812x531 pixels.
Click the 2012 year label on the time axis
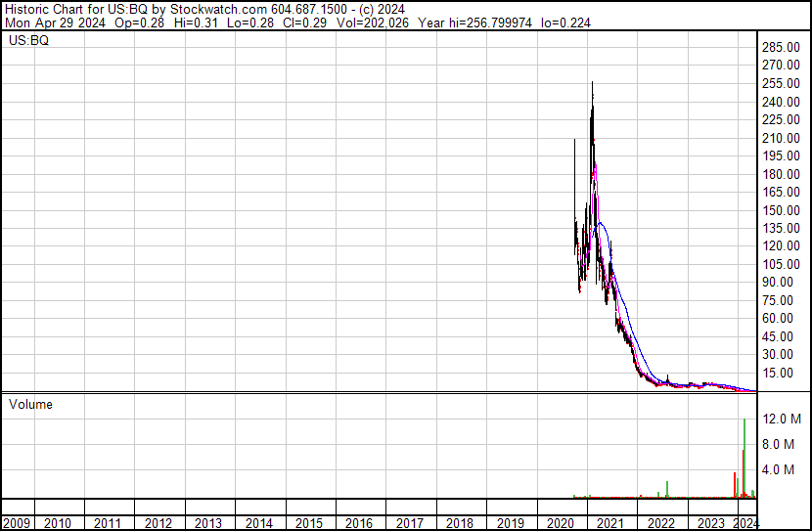pyautogui.click(x=158, y=523)
